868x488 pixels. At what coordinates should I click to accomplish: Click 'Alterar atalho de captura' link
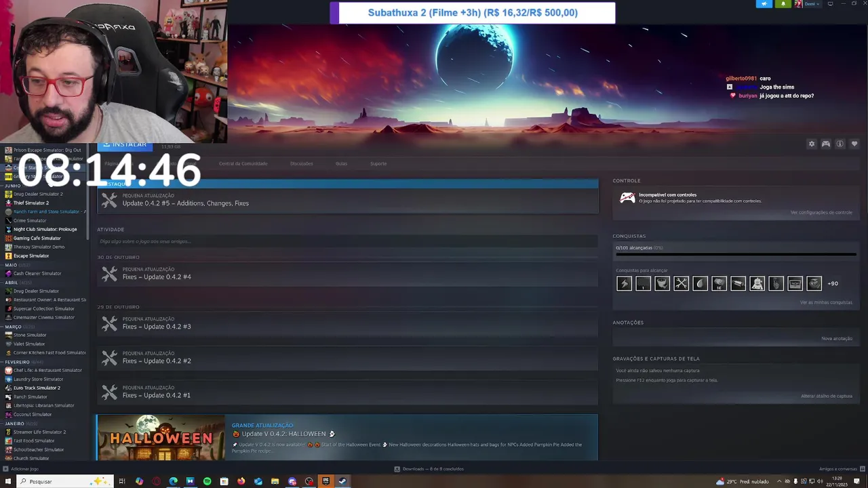click(x=827, y=396)
